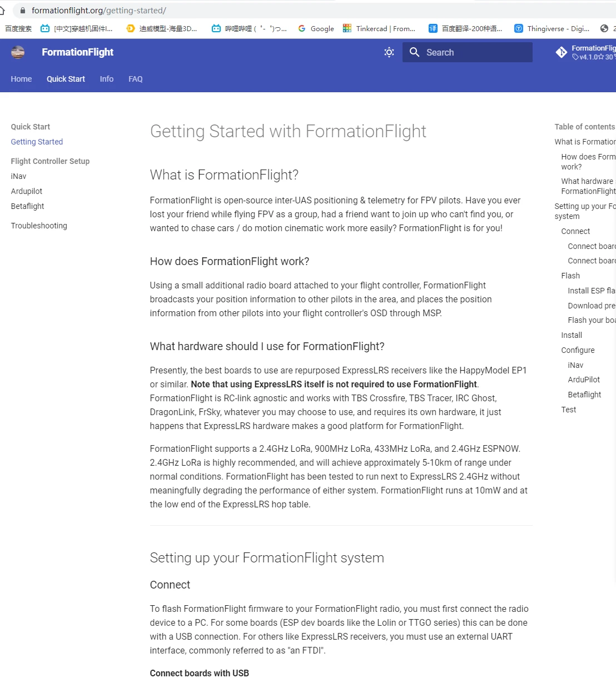Open Betaflight page in left sidebar
The image size is (616, 678).
click(x=28, y=206)
